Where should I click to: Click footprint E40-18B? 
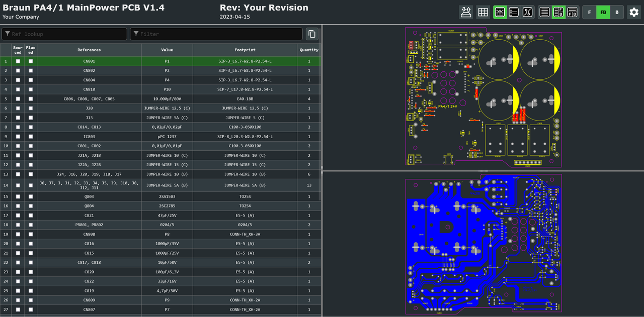[245, 99]
